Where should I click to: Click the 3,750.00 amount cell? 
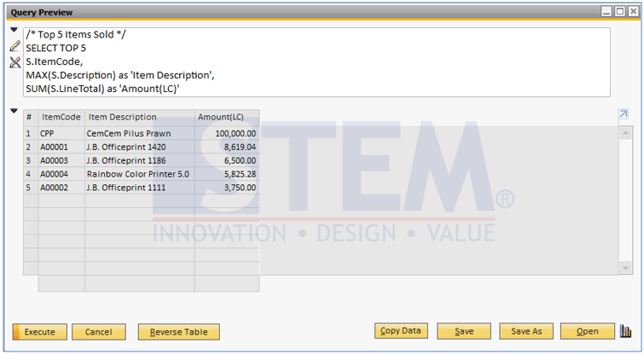(227, 188)
